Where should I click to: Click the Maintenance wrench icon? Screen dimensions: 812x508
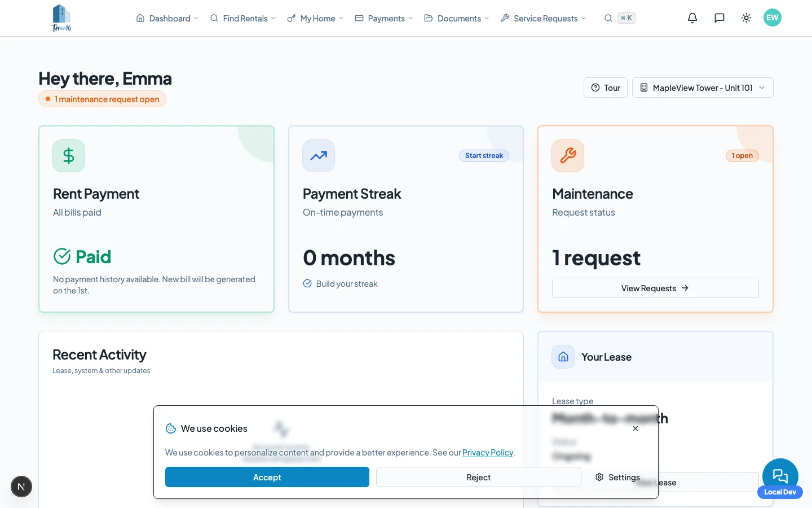pyautogui.click(x=568, y=156)
